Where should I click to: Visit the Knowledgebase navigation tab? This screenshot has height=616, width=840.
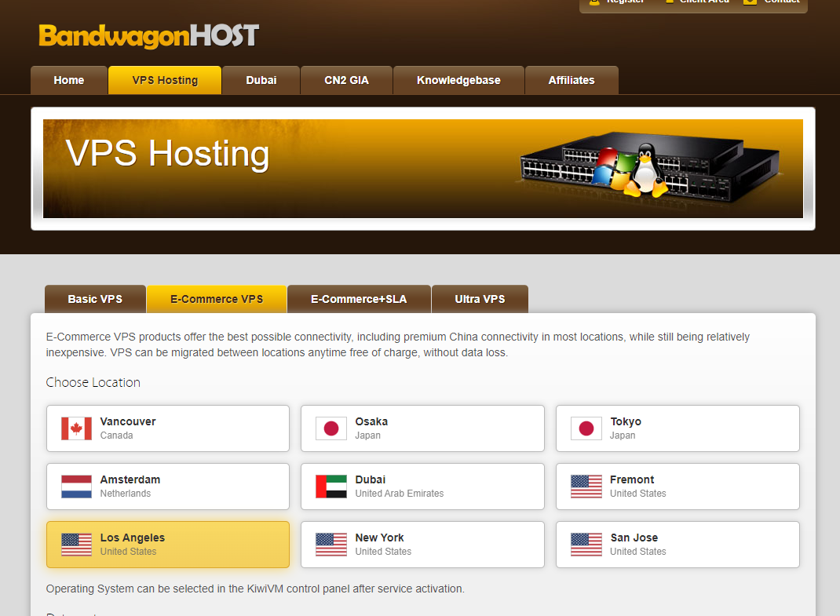click(458, 80)
